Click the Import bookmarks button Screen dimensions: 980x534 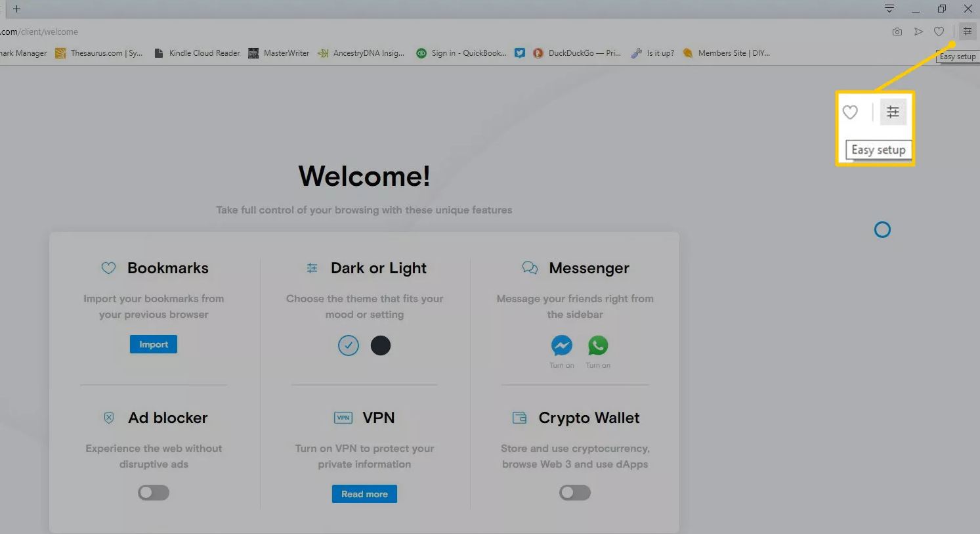(x=154, y=344)
